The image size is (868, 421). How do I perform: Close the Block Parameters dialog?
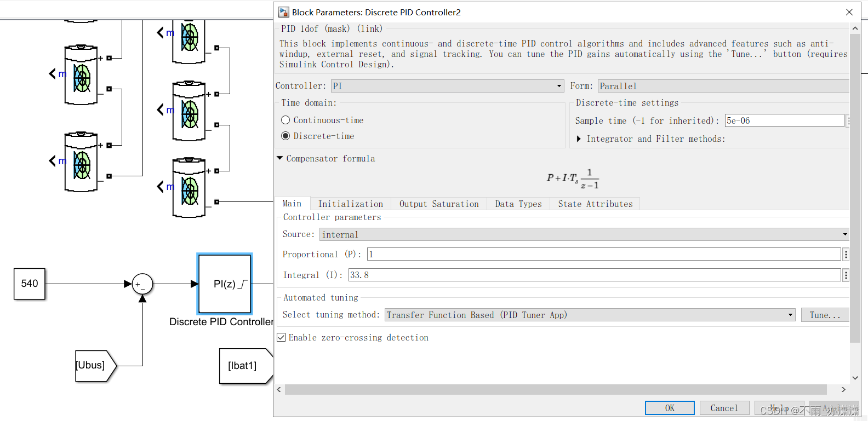(x=849, y=12)
